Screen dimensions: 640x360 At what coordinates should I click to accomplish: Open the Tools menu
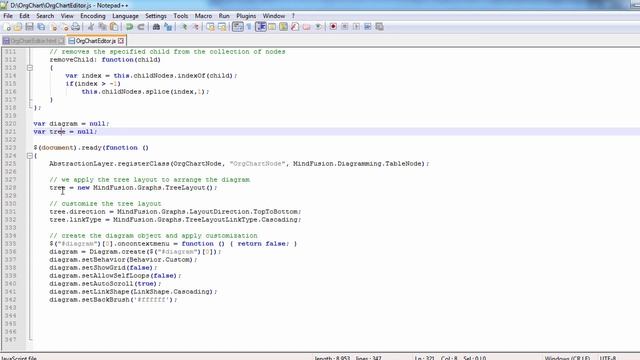point(180,16)
